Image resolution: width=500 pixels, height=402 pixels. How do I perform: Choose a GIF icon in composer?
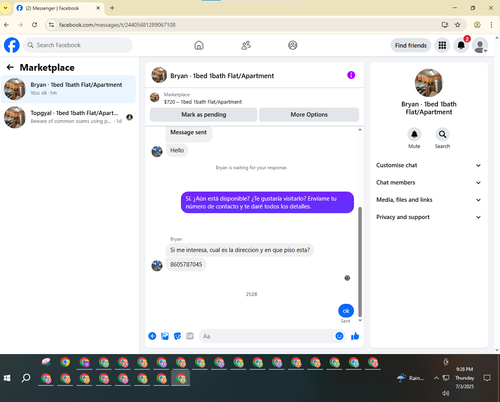(x=190, y=336)
